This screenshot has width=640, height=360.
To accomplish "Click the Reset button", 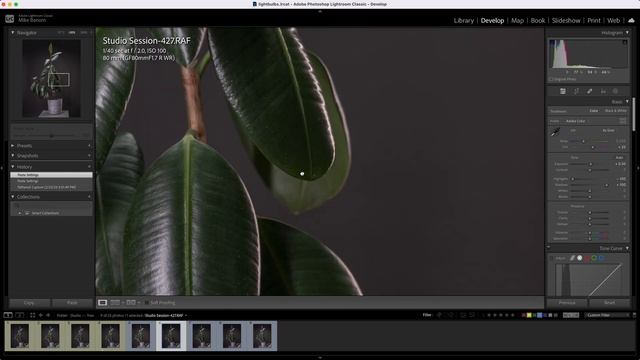I will [609, 303].
